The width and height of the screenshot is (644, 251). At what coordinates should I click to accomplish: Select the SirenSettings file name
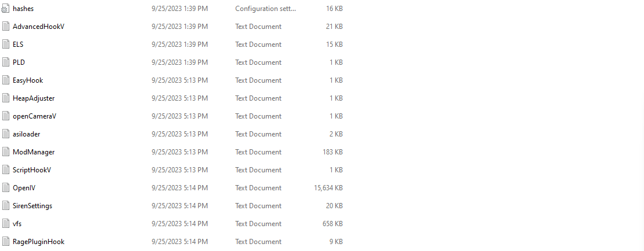click(32, 206)
